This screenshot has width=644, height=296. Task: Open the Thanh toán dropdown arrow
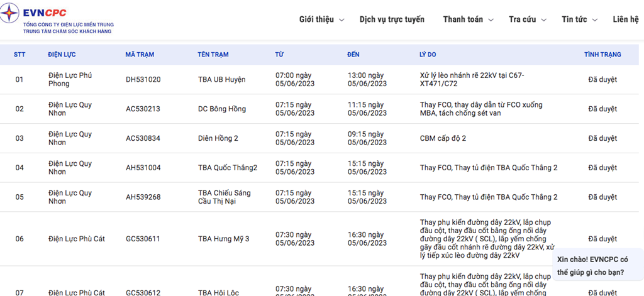pyautogui.click(x=491, y=19)
